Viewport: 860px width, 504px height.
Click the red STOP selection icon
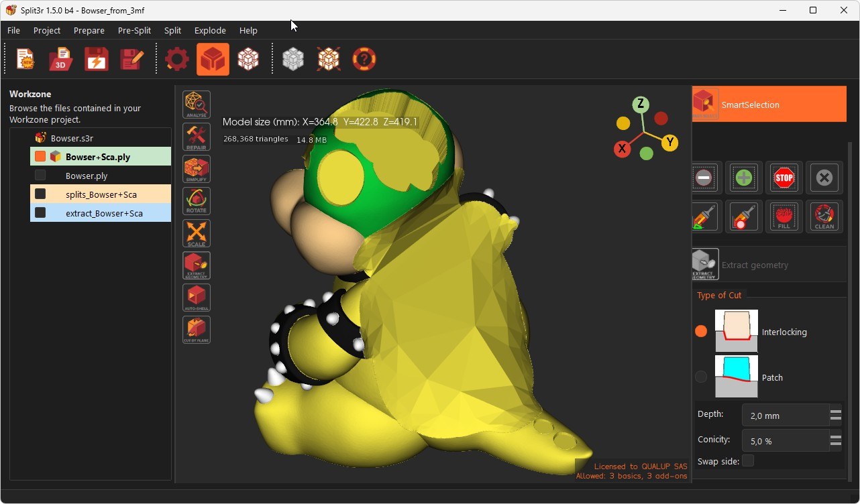pyautogui.click(x=784, y=178)
